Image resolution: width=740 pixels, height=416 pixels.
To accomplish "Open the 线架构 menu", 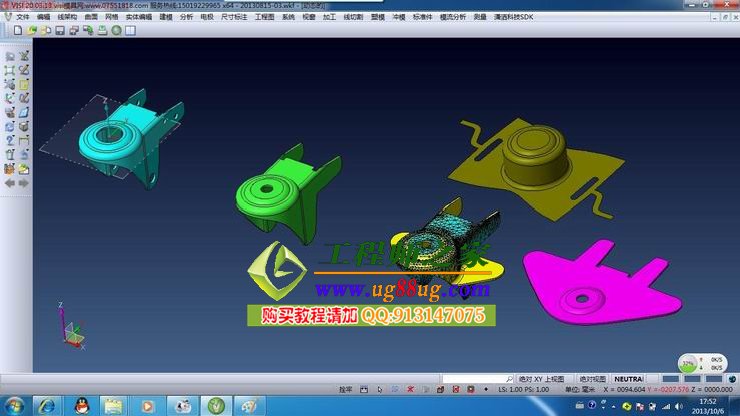I will 67,17.
